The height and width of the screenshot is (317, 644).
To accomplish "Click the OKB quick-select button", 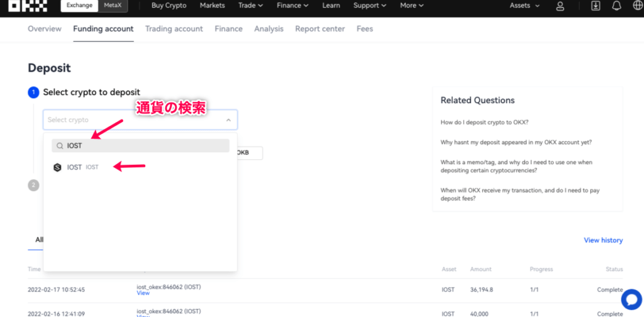I will click(x=249, y=153).
